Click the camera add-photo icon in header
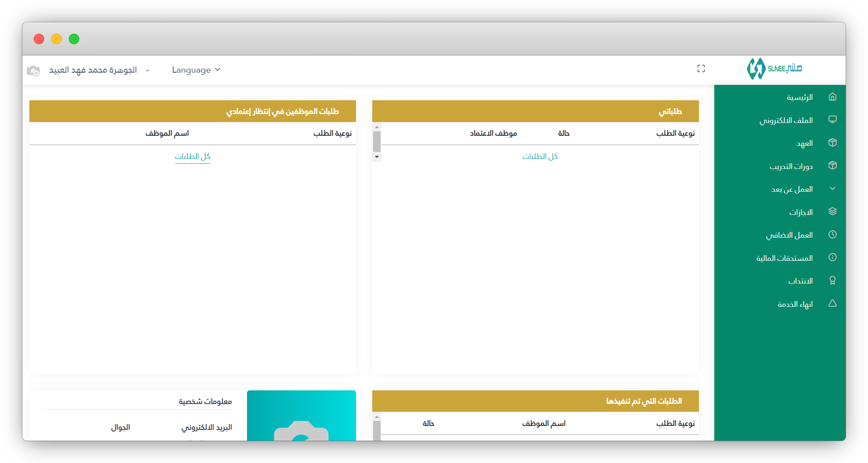The width and height of the screenshot is (868, 463). [33, 70]
